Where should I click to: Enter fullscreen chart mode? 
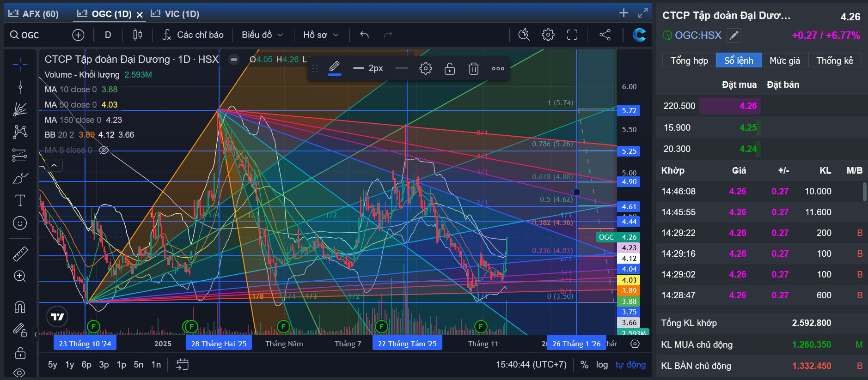click(x=572, y=35)
